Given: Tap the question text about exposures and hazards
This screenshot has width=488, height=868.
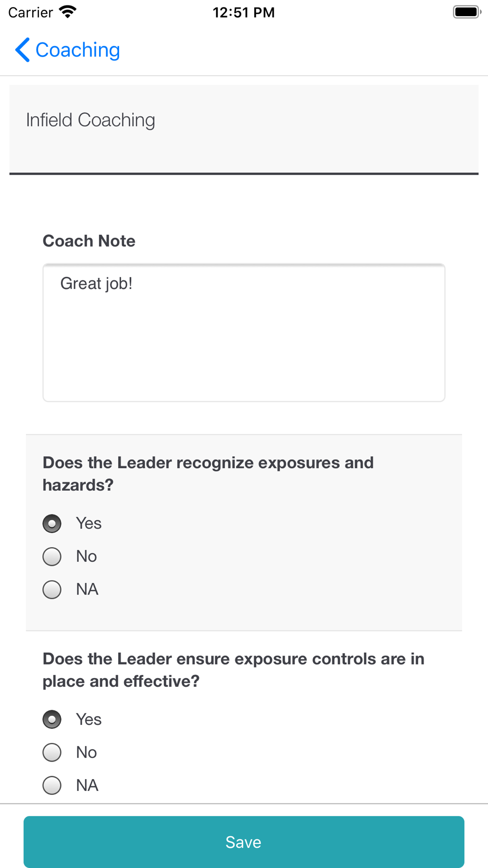Looking at the screenshot, I should click(x=208, y=474).
